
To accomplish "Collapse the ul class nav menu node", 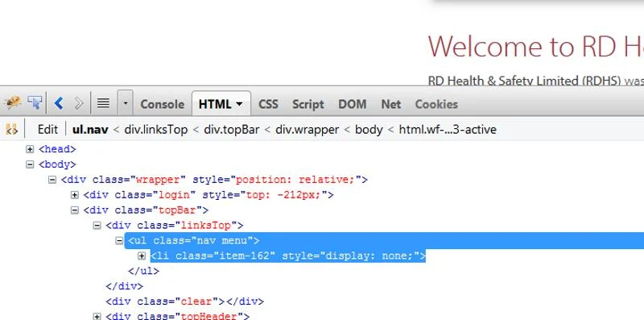I will 119,241.
